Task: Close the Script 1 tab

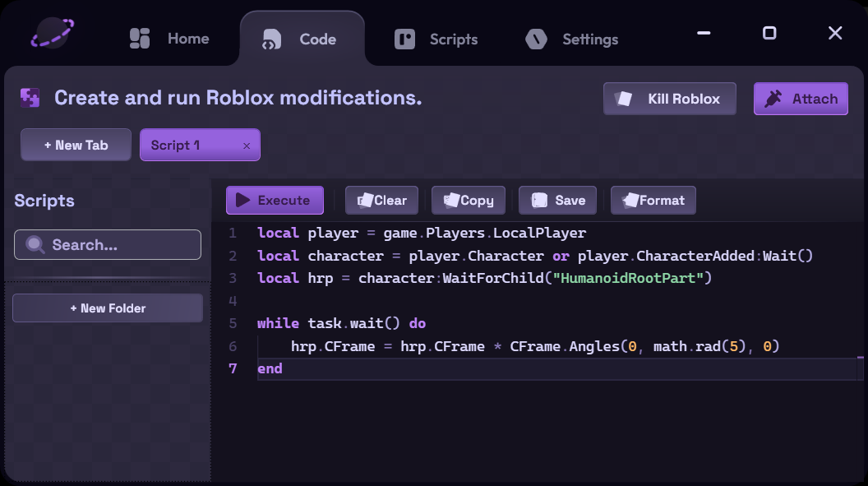Action: [247, 146]
